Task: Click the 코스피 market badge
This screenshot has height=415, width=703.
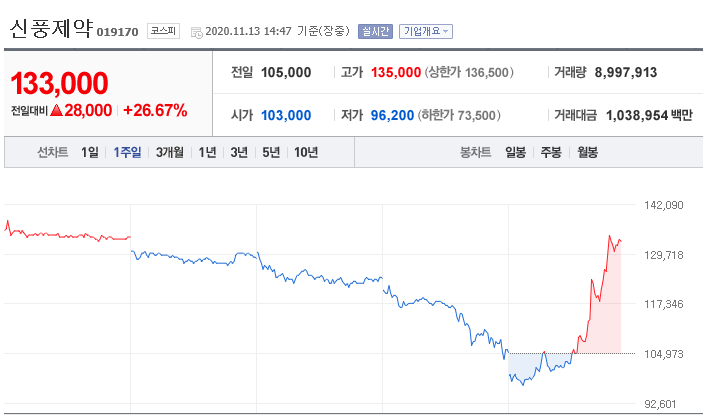Action: pos(161,31)
